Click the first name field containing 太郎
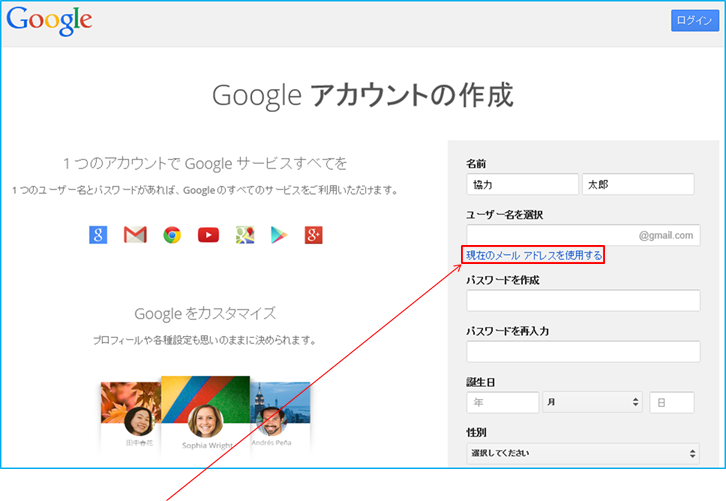The image size is (726, 501). (x=639, y=185)
